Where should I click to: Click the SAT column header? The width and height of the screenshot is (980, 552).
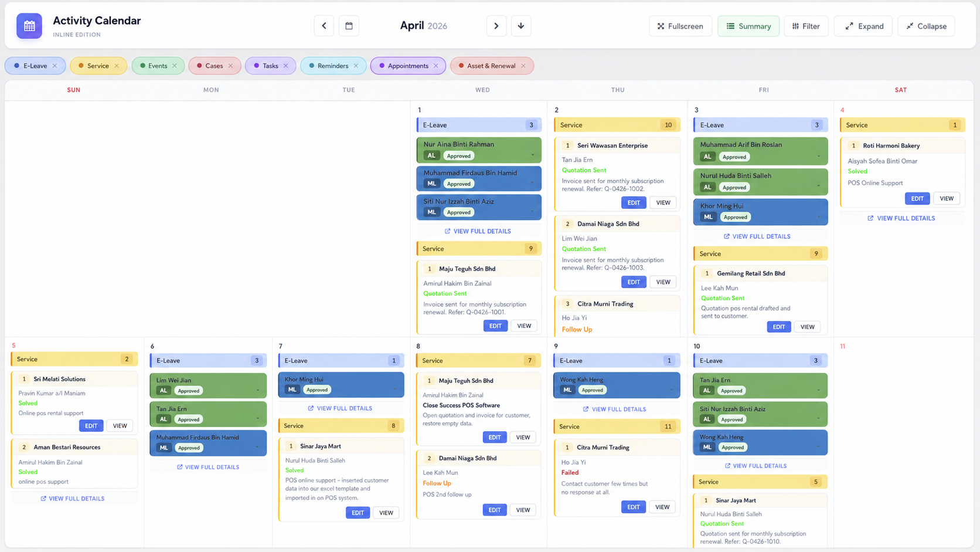coord(900,90)
